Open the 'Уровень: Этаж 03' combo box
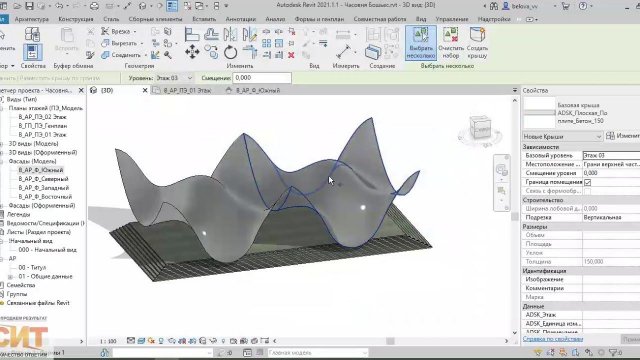Screen dimensions: 640x360 pos(173,78)
